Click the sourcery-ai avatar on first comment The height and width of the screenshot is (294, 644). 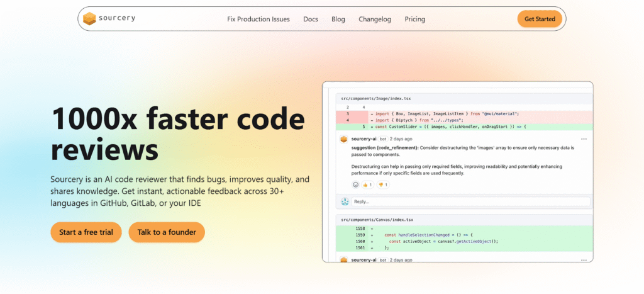pyautogui.click(x=344, y=139)
